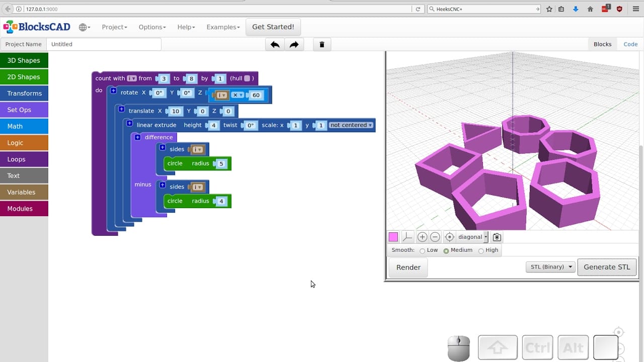Image resolution: width=644 pixels, height=362 pixels.
Task: Open the pink render color swatch
Action: (x=393, y=237)
